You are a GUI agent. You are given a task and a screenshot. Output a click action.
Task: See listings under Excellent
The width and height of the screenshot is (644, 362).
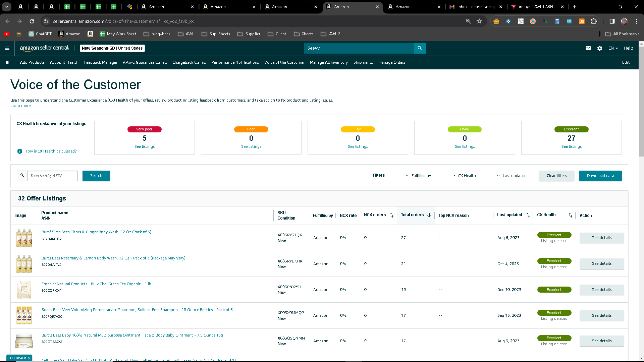(x=572, y=146)
